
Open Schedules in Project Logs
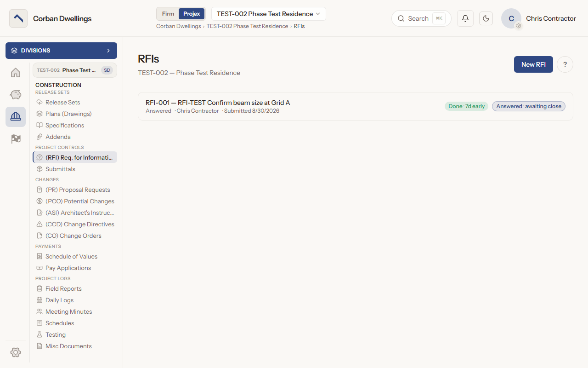tap(75, 323)
